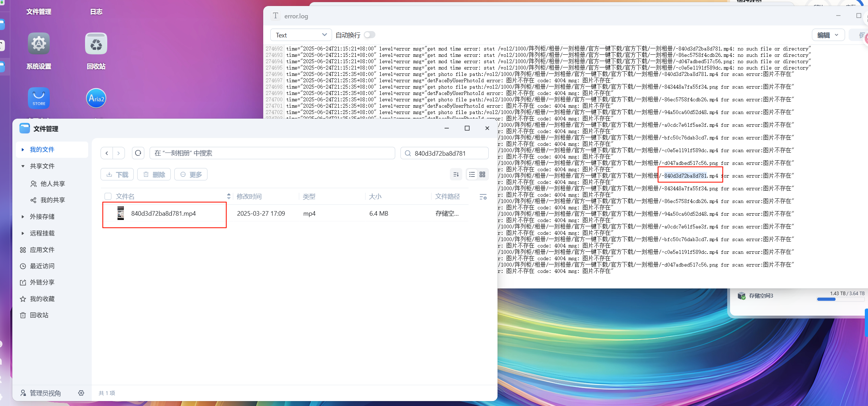Screen dimensions: 868x406
Task: Open 应用文件 in the sidebar
Action: click(x=37, y=250)
